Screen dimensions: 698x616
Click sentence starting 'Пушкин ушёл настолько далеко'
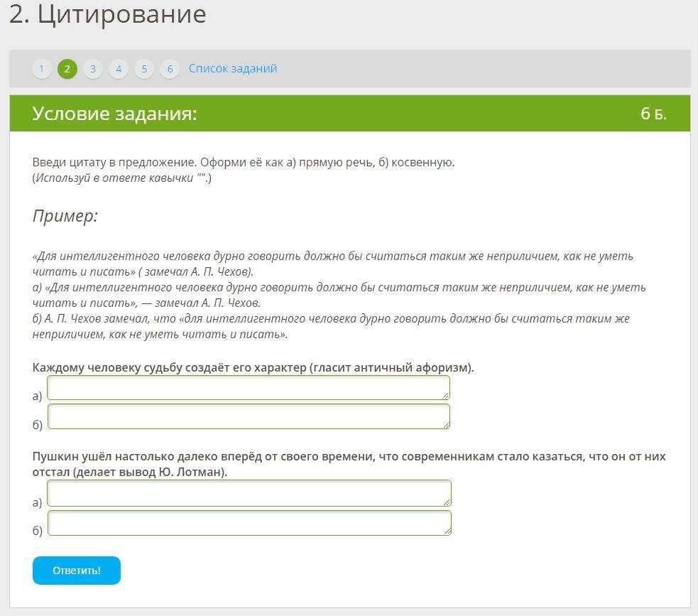349,464
